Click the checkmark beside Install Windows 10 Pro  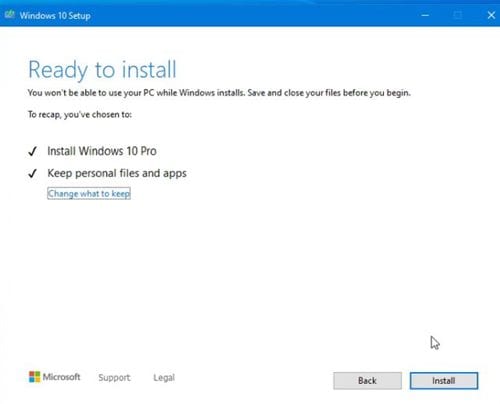(x=32, y=151)
